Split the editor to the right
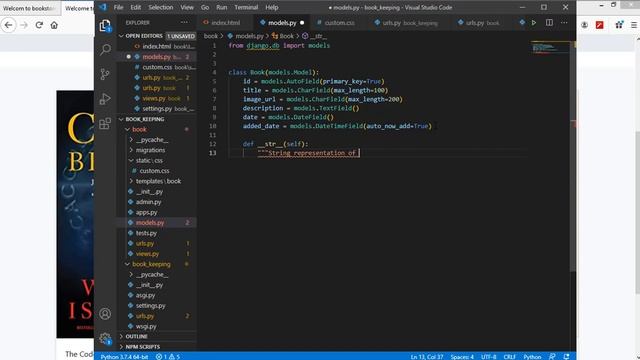Screen dimensions: 640x360 tap(549, 23)
